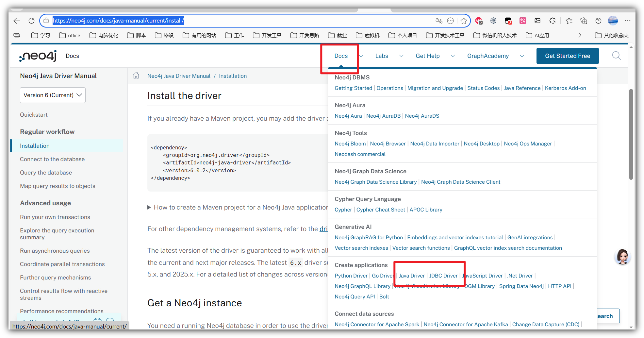Open the Neo4j AuraDB link
644x338 pixels.
383,116
